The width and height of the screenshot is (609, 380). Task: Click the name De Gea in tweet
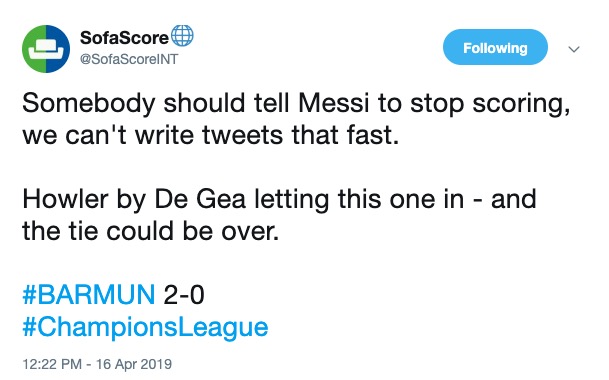[200, 199]
